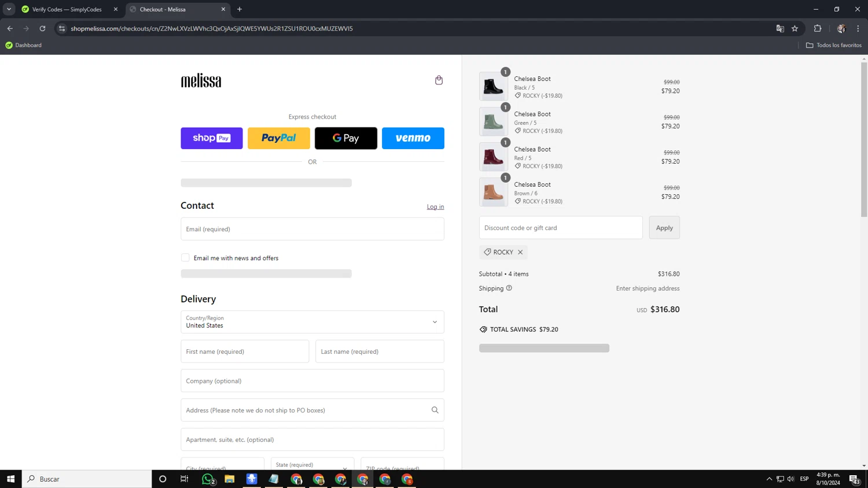Close the Verify Codes — SimplyCodes tab

116,9
